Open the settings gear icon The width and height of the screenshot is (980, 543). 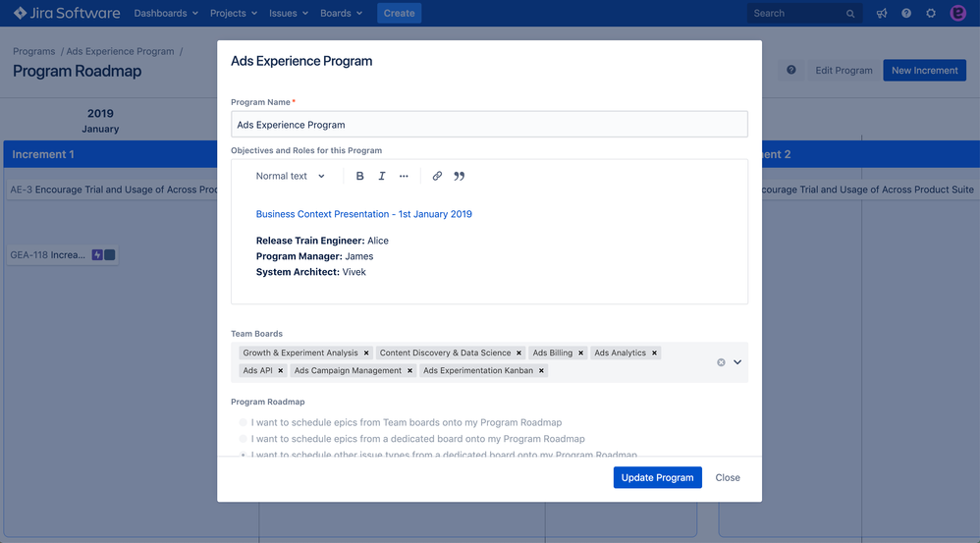[x=931, y=13]
